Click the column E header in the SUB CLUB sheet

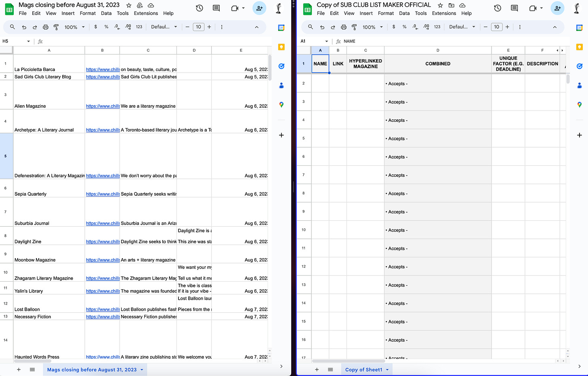(508, 50)
